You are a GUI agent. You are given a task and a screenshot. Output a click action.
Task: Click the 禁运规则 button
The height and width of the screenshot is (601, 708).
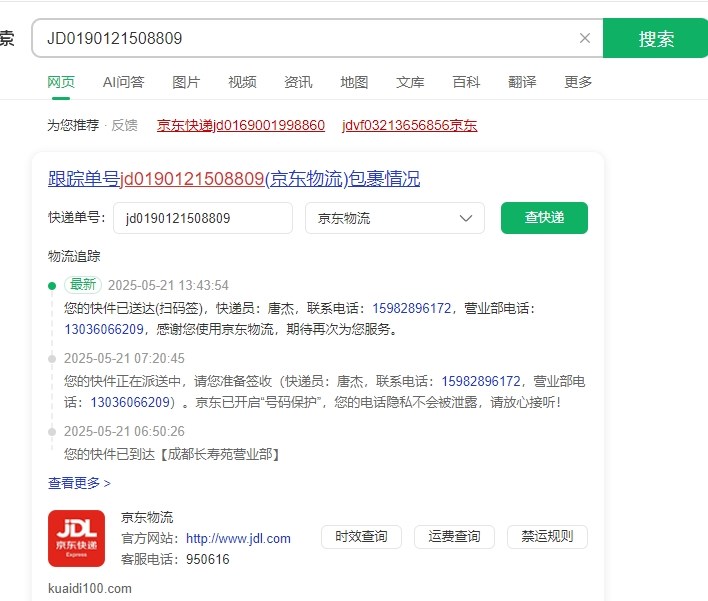tap(547, 536)
